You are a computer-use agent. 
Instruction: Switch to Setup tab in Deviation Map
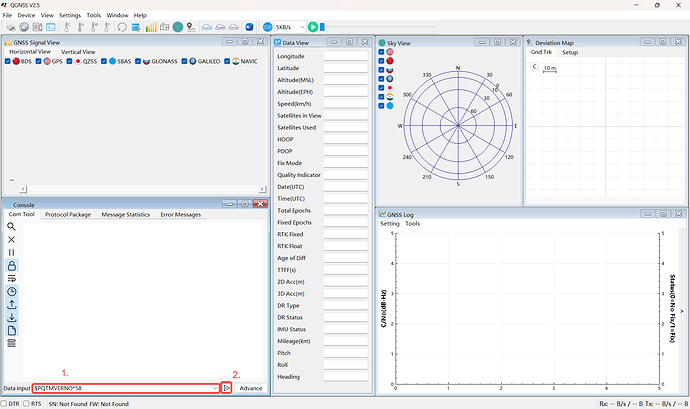pyautogui.click(x=570, y=52)
